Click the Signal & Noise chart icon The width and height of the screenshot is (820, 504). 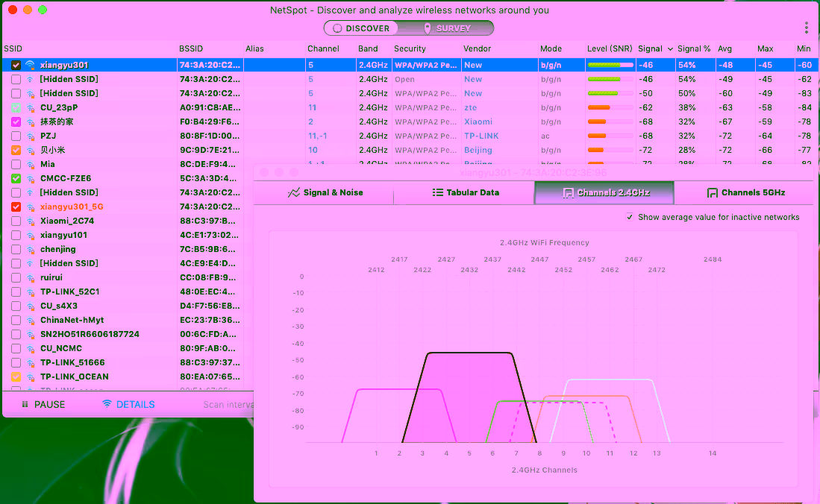click(x=293, y=192)
